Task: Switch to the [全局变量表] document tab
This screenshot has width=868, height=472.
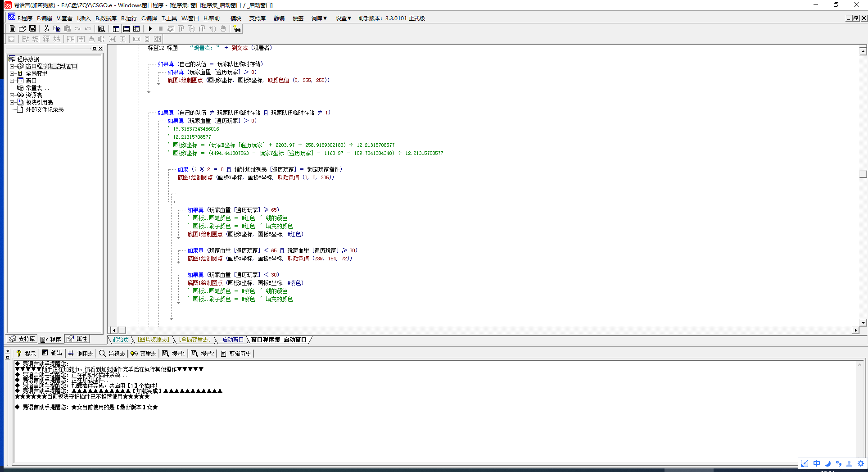Action: pyautogui.click(x=195, y=340)
